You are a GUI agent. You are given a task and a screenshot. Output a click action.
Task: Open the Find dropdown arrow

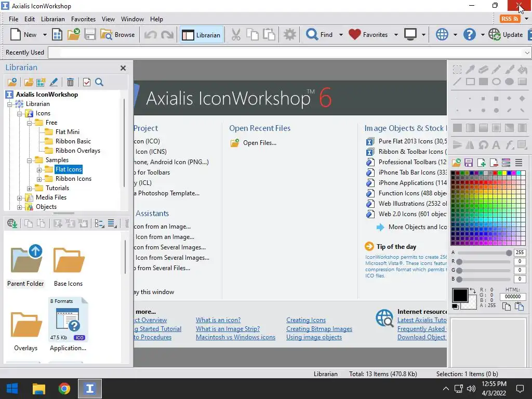(x=341, y=35)
